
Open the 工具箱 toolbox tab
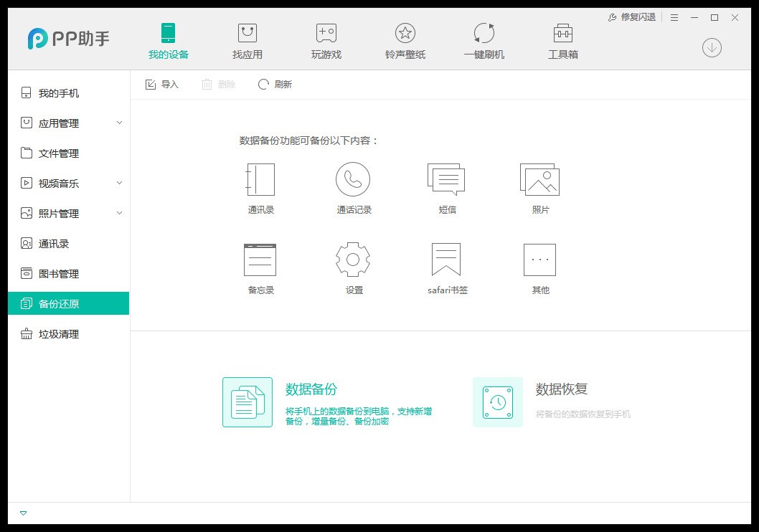tap(563, 42)
